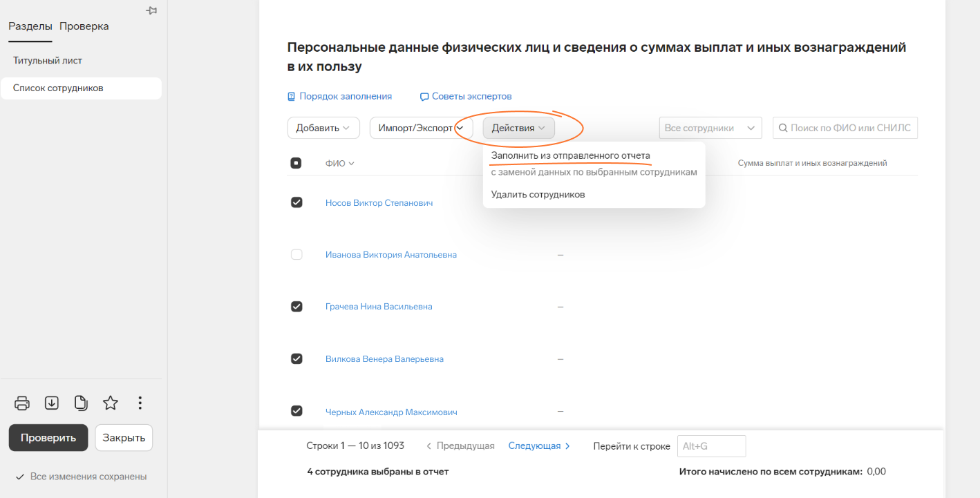Open employee Вилкова Венера Валерьевна

pyautogui.click(x=384, y=359)
